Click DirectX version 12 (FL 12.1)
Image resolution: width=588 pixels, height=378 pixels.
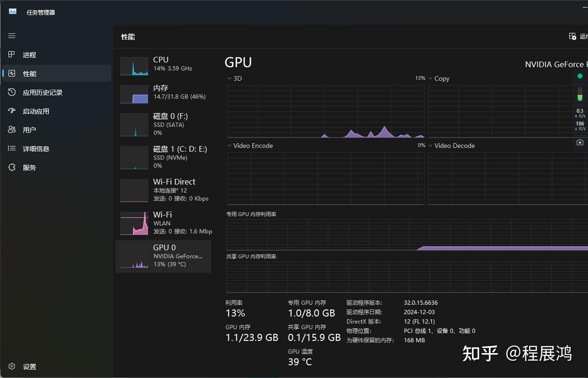419,322
